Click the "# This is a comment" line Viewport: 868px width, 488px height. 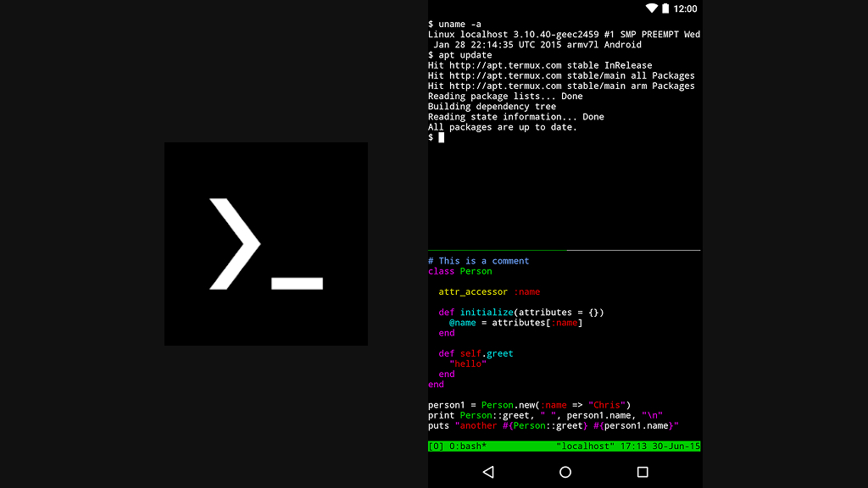click(x=478, y=261)
